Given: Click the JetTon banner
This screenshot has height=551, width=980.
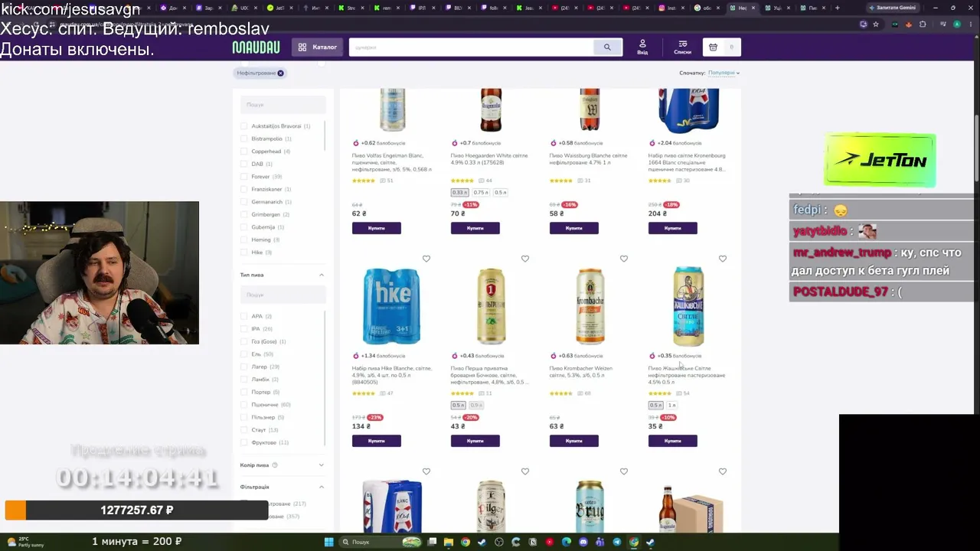Looking at the screenshot, I should [880, 160].
